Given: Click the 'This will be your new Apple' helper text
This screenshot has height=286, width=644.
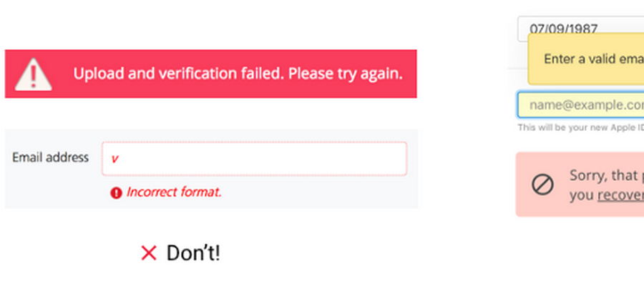Looking at the screenshot, I should pos(580,128).
